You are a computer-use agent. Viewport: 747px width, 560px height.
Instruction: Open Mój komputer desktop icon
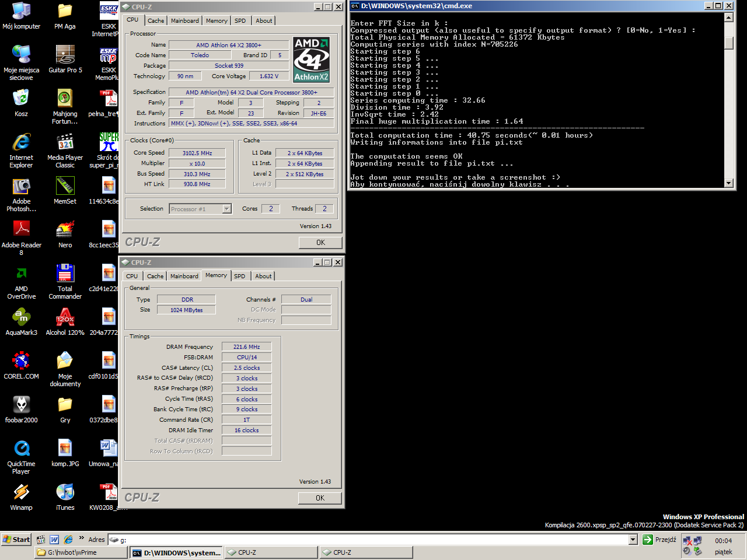coord(21,16)
